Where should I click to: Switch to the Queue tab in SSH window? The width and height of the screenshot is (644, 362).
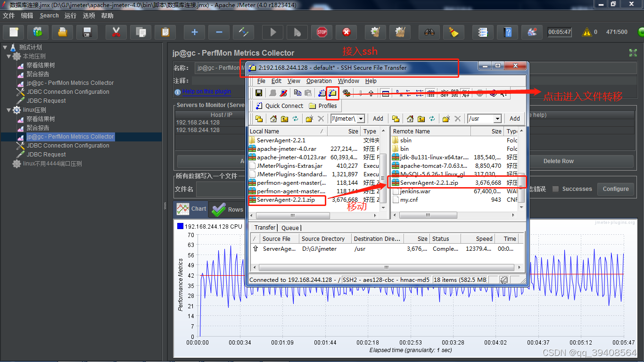click(x=290, y=228)
